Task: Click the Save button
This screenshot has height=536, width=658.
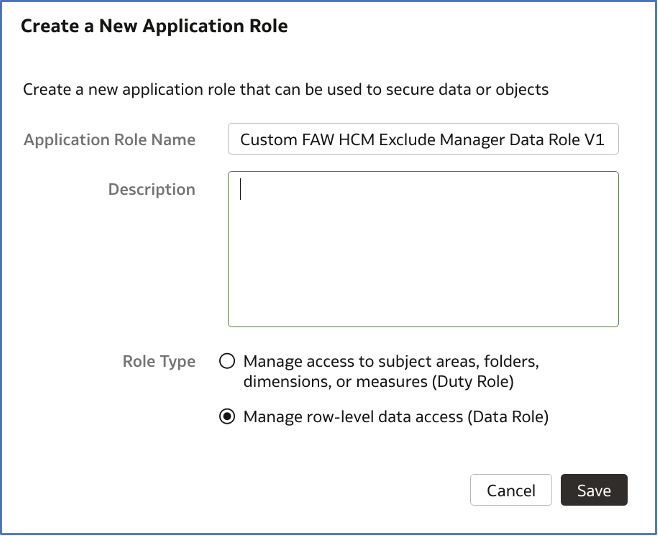Action: pyautogui.click(x=593, y=491)
